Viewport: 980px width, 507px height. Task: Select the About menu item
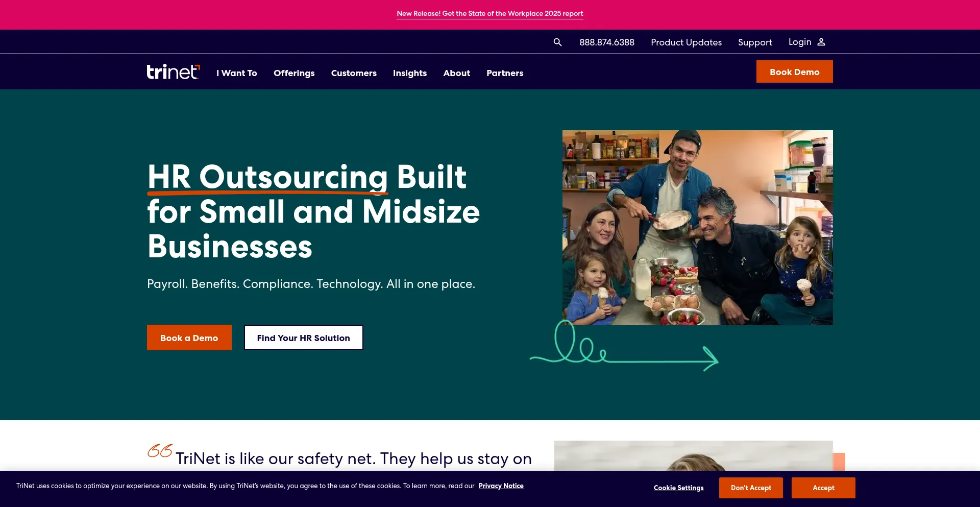click(x=456, y=73)
